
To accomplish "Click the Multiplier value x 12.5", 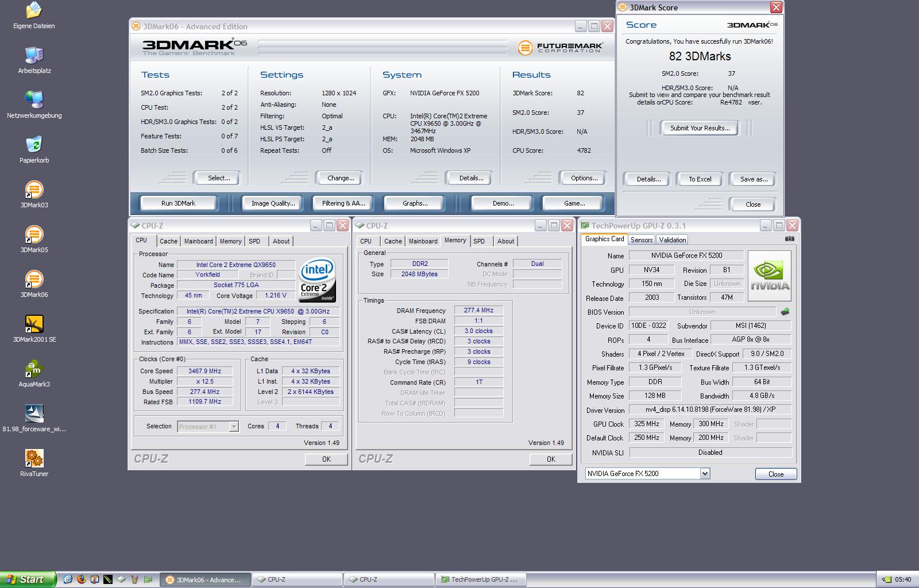I will 204,381.
